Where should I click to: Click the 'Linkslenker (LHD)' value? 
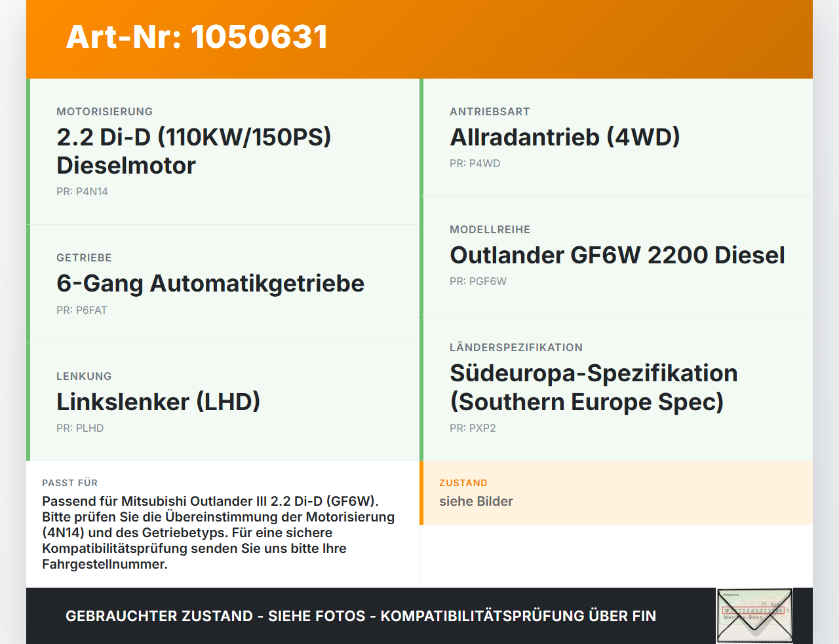159,402
